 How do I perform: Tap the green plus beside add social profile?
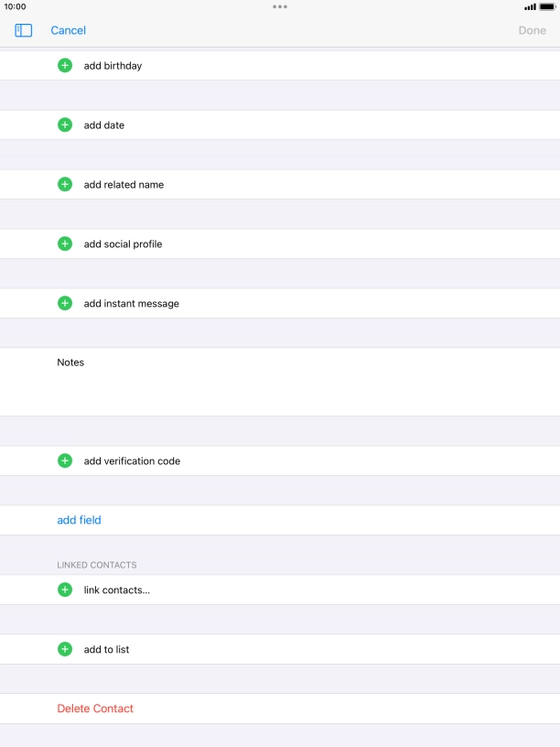coord(65,244)
